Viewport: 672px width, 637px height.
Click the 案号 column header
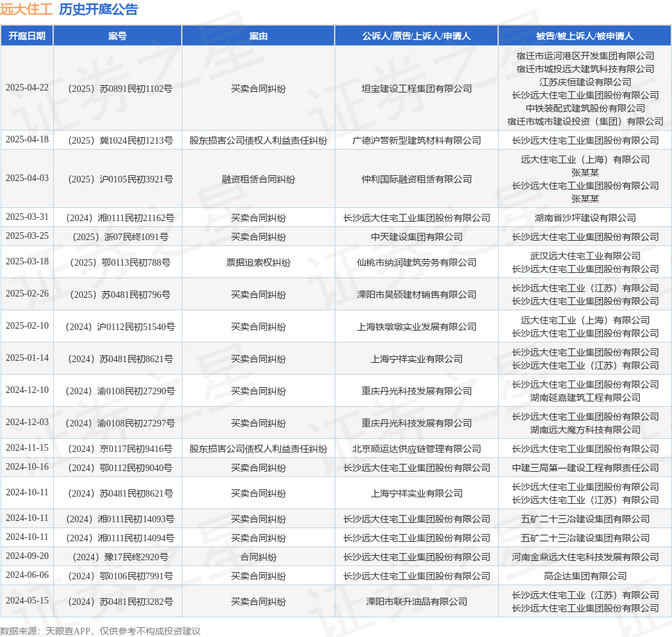point(117,36)
